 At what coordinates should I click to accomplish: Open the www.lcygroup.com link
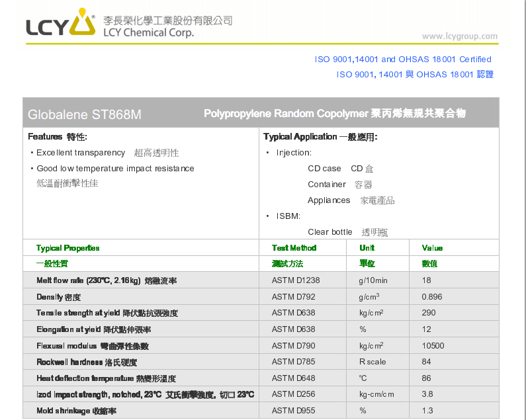tap(460, 36)
